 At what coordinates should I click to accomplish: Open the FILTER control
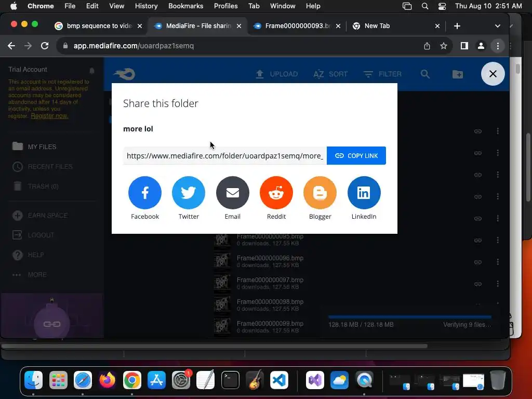382,74
